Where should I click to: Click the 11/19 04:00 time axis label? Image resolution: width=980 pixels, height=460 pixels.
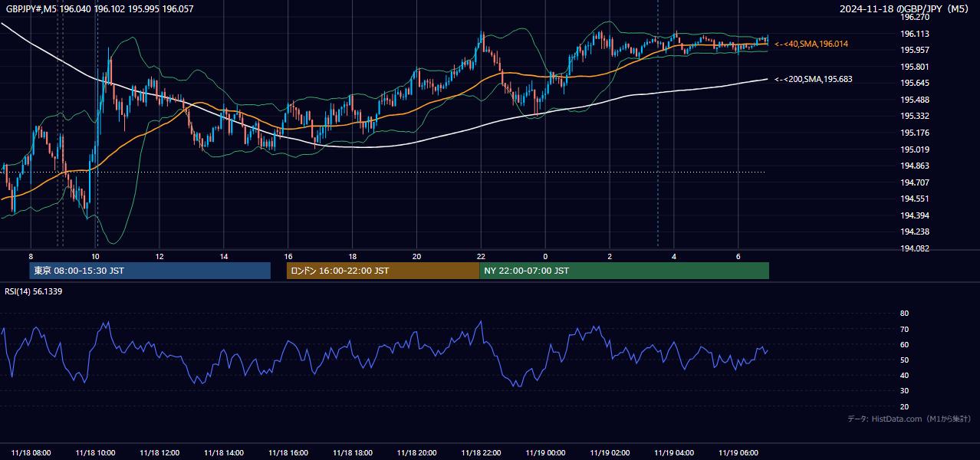click(x=675, y=452)
